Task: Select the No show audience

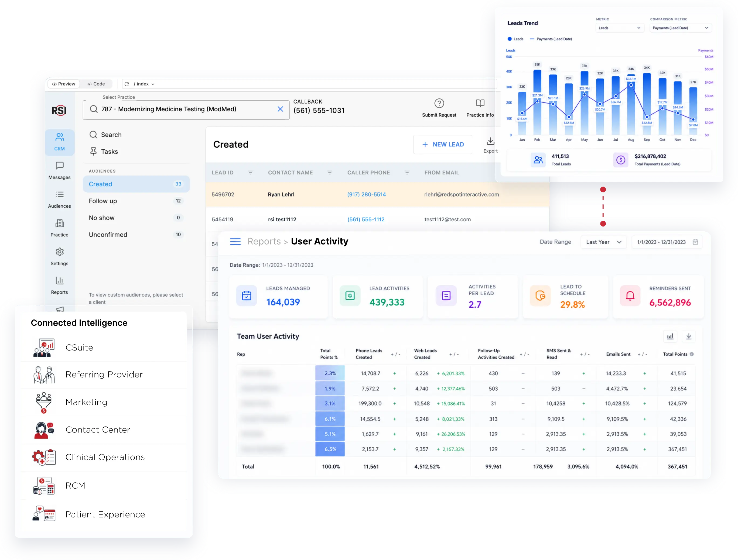Action: [136, 218]
